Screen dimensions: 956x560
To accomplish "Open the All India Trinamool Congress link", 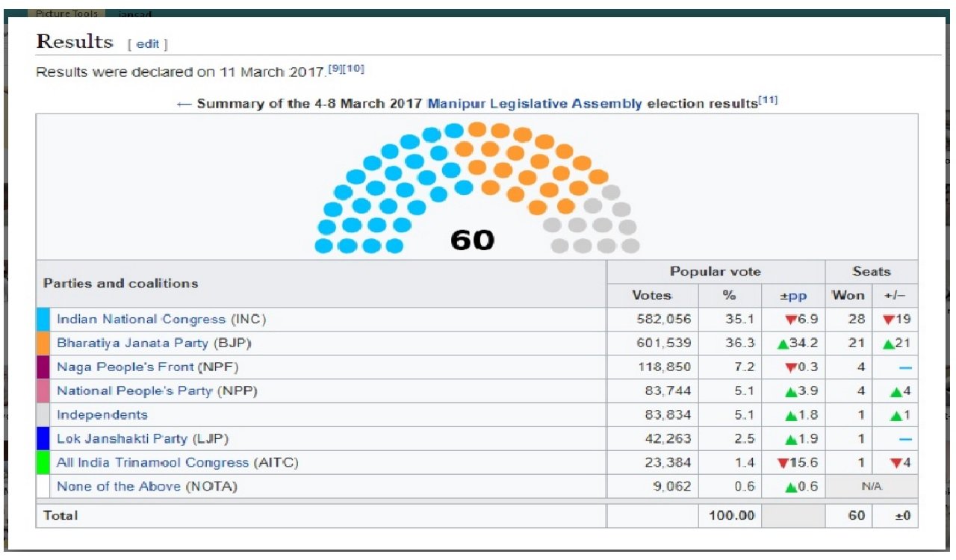I will pyautogui.click(x=152, y=463).
